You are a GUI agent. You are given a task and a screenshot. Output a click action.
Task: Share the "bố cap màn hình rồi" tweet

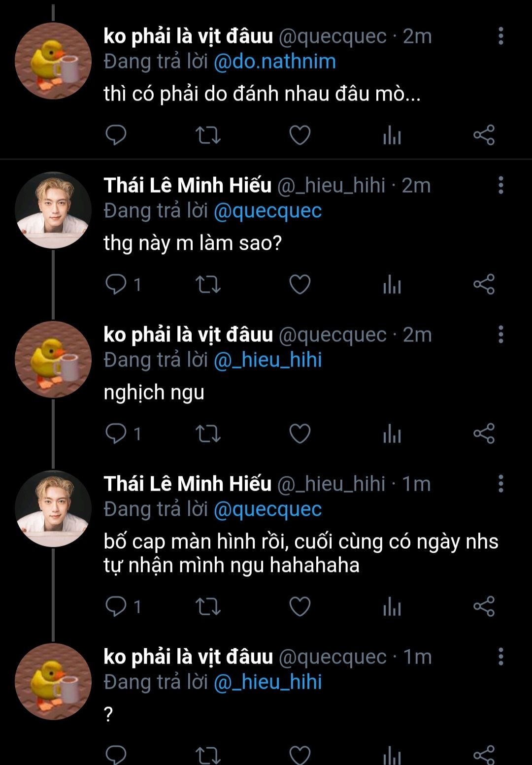(484, 606)
